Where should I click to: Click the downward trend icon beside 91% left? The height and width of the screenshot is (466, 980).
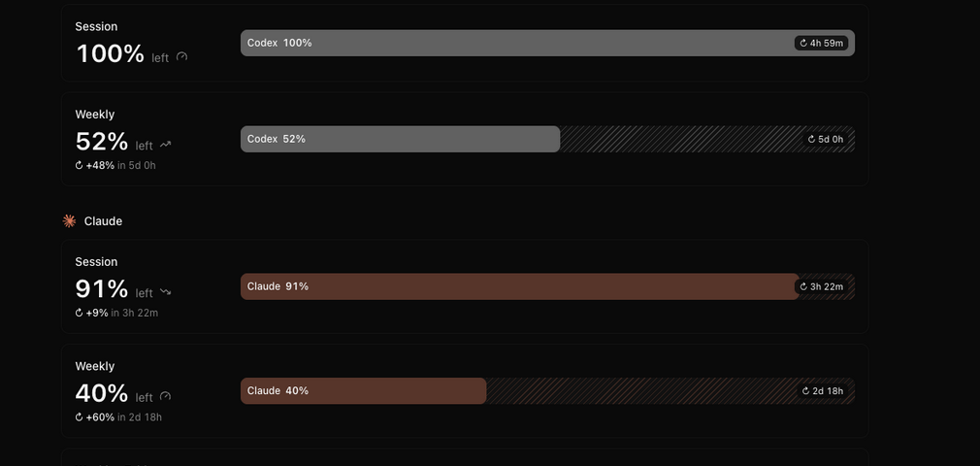click(166, 291)
